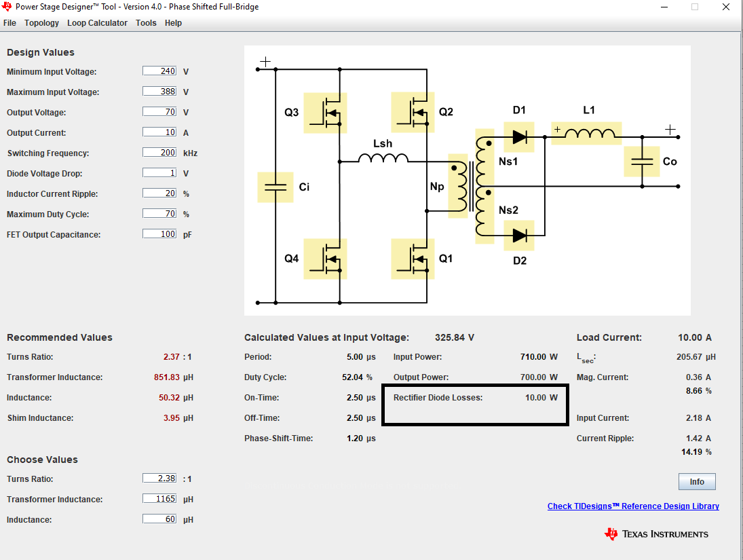
Task: Click the Duty Cycle value 52.04
Action: 353,377
